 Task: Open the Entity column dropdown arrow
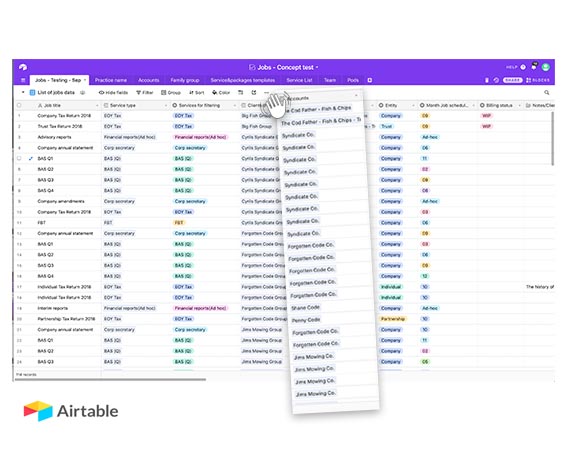pos(413,106)
